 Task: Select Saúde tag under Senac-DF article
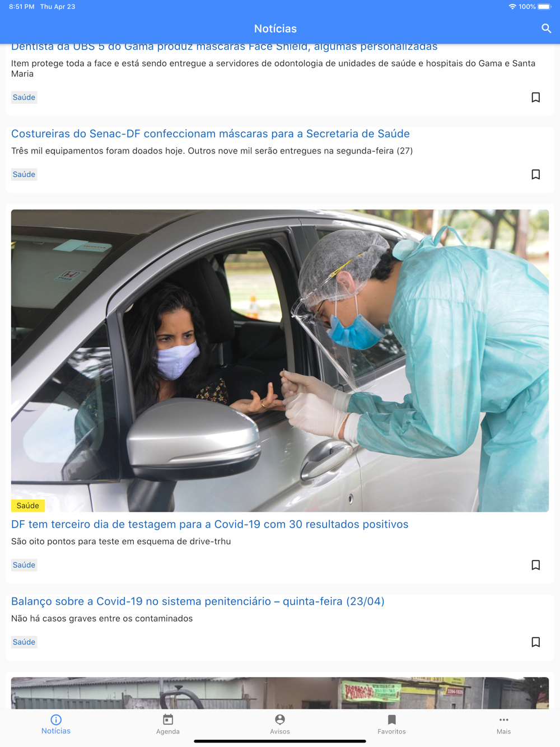point(24,175)
